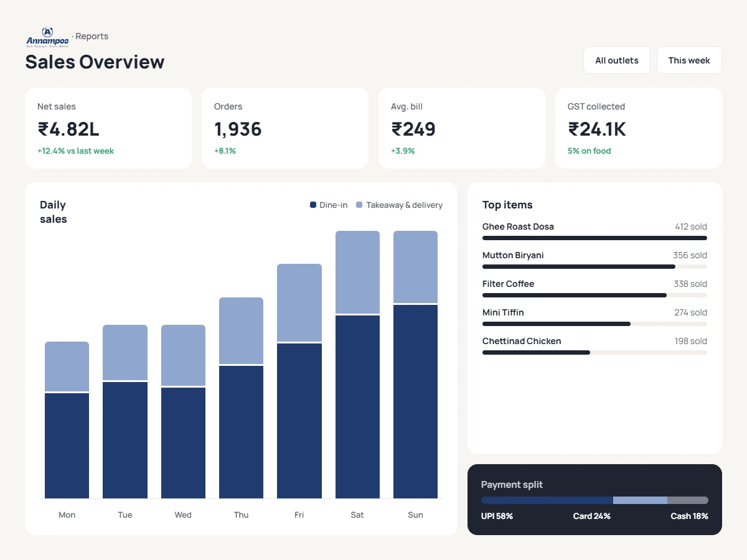The width and height of the screenshot is (747, 560).
Task: Click the 198 sold value
Action: 691,341
